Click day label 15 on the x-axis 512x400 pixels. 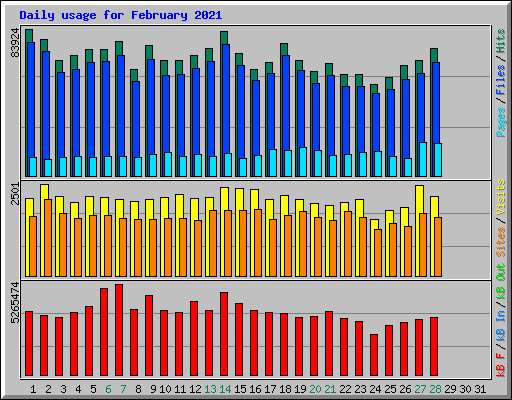click(x=240, y=389)
